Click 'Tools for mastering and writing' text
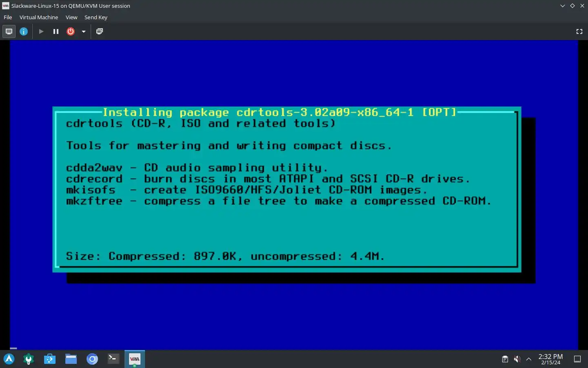This screenshot has width=588, height=368. coord(229,146)
